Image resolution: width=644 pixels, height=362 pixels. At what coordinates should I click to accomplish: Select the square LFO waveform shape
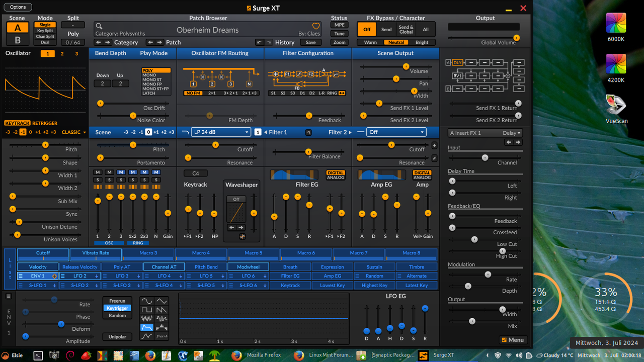(147, 310)
